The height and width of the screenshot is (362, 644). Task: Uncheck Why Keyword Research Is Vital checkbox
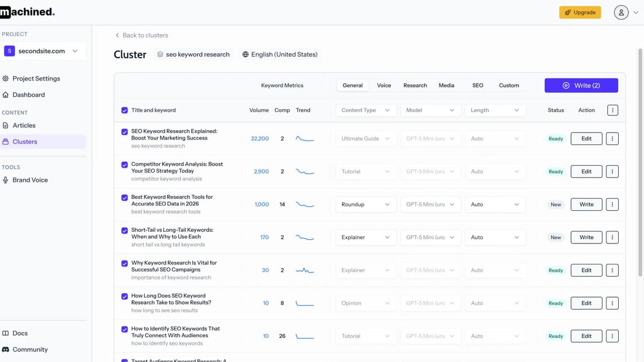click(125, 263)
